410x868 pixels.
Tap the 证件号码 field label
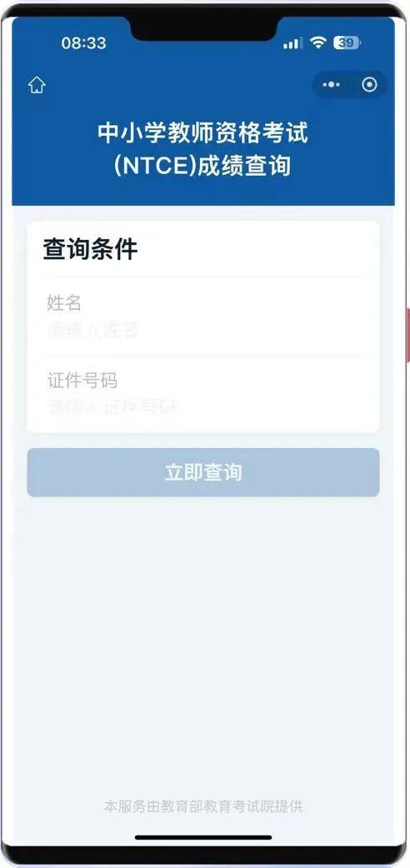pyautogui.click(x=82, y=381)
